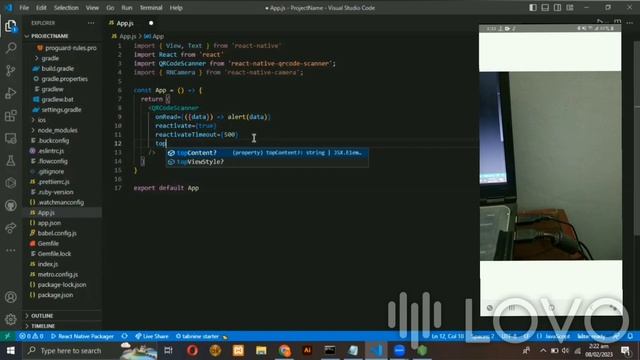Click Ln 12 cursor position indicator
Screen dimensions: 640x360
pos(448,336)
